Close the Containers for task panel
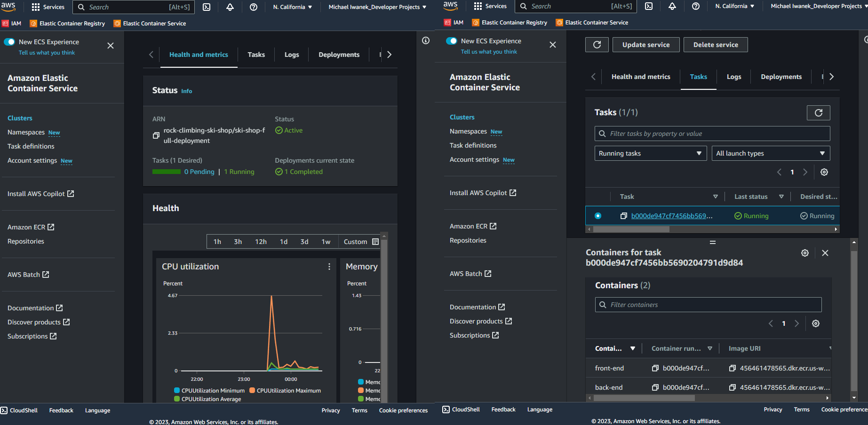This screenshot has width=868, height=425. (x=825, y=253)
